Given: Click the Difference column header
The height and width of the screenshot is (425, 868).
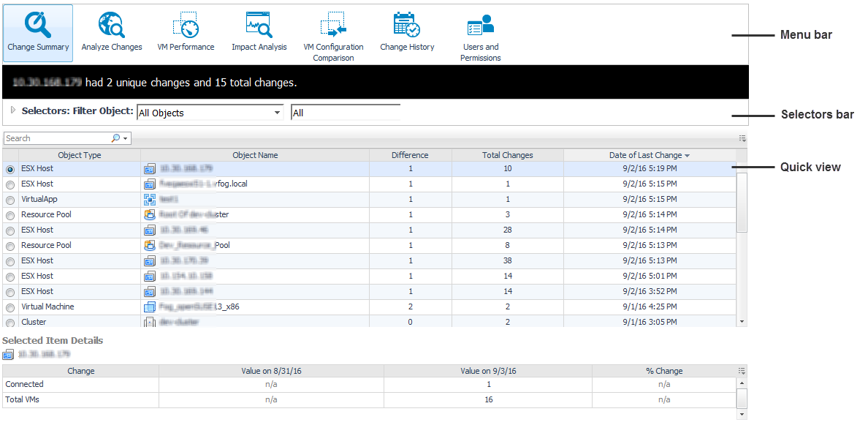Looking at the screenshot, I should [410, 155].
